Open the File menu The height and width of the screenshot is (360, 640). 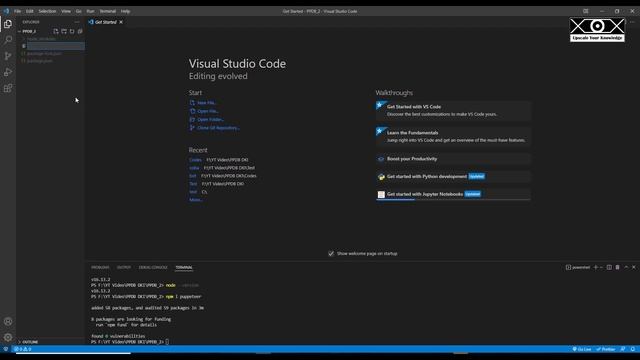click(x=18, y=11)
